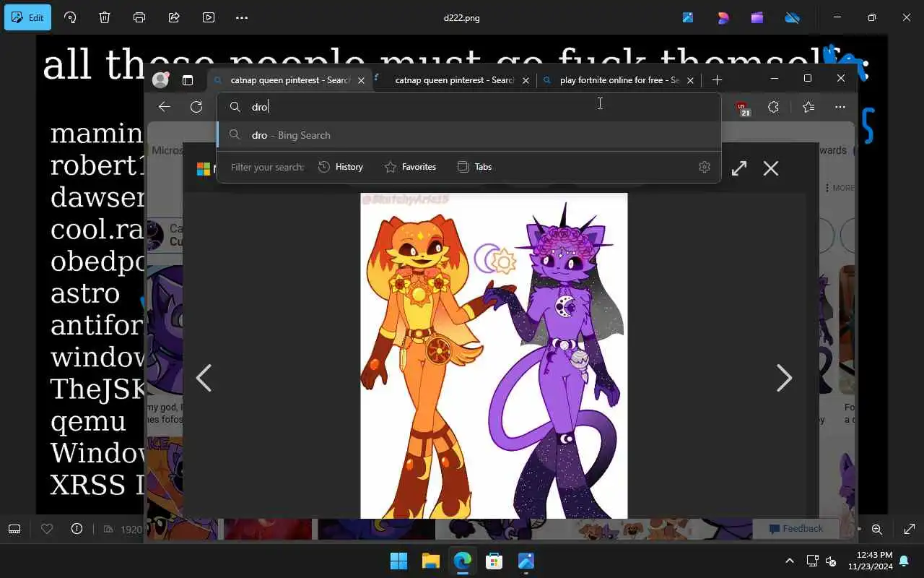Screen dimensions: 924x578
Task: Go back with the browser back arrow
Action: point(165,107)
